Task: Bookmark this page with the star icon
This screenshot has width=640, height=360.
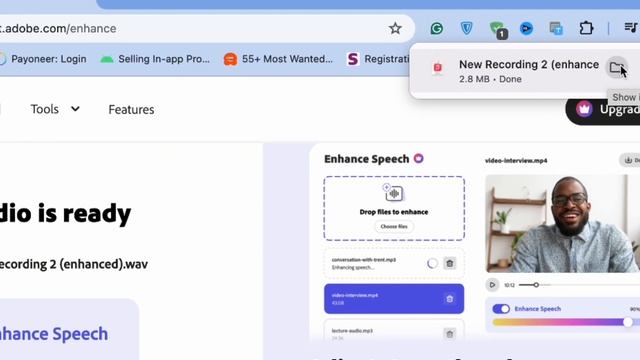Action: (x=395, y=28)
